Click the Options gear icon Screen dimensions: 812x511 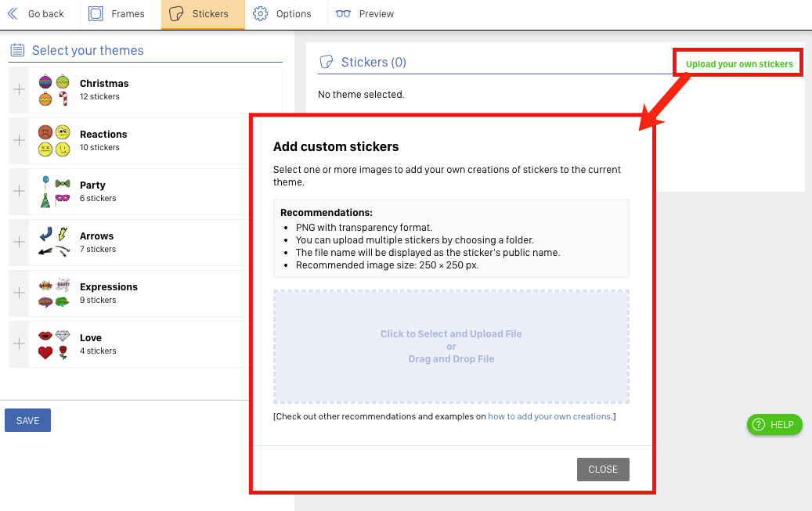pyautogui.click(x=260, y=14)
